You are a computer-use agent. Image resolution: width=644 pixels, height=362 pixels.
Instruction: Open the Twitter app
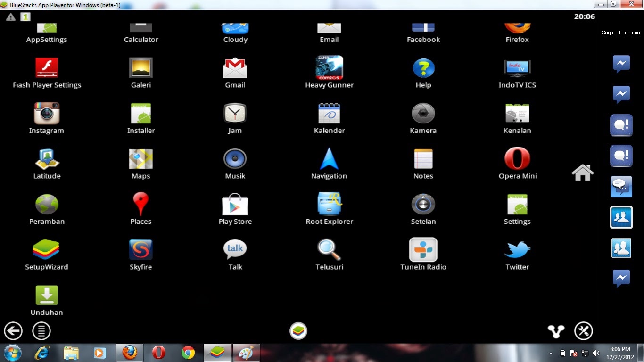pyautogui.click(x=517, y=250)
